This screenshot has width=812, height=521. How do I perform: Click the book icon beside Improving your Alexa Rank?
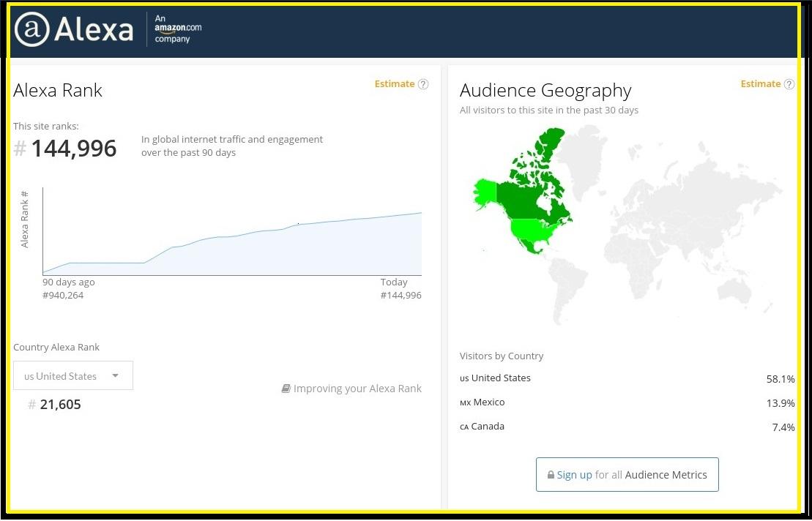[x=286, y=388]
